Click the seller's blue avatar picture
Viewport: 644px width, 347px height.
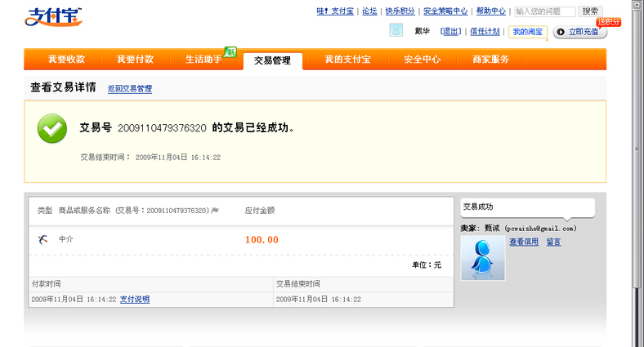pyautogui.click(x=482, y=259)
